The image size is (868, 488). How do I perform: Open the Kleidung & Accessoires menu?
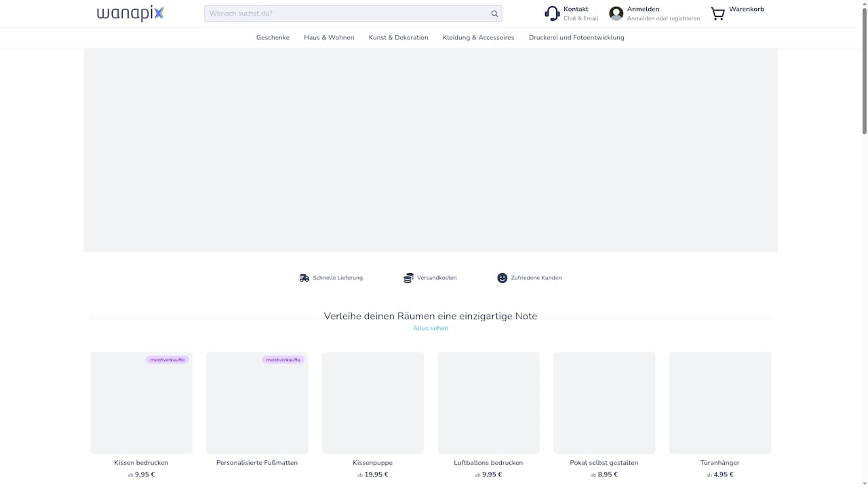[x=478, y=38]
